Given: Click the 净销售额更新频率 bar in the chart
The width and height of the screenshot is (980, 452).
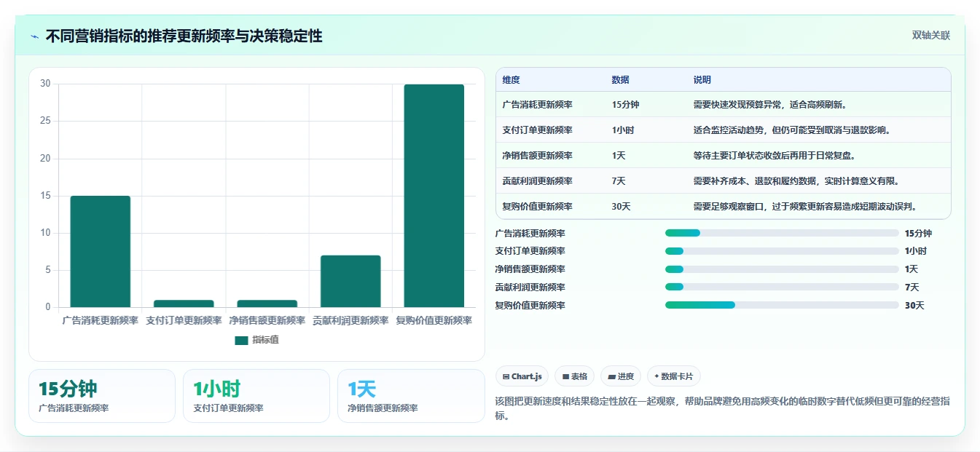Looking at the screenshot, I should click(267, 304).
